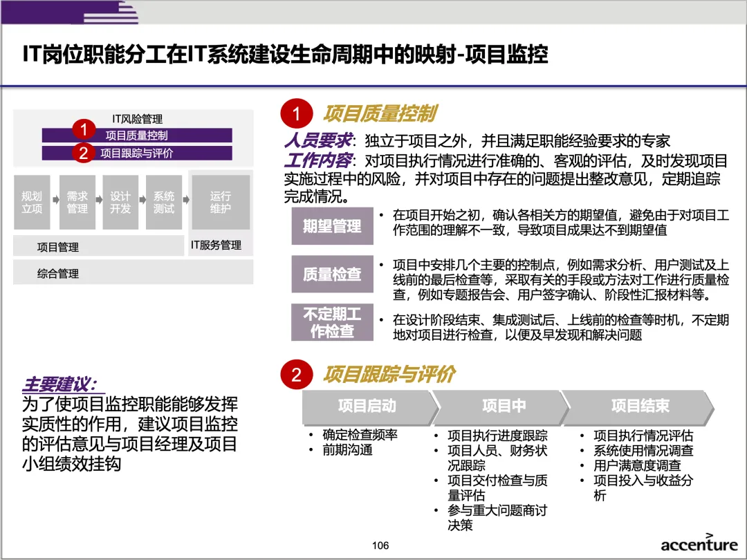The width and height of the screenshot is (747, 560).
Task: Select the 质量检查 box
Action: [x=332, y=274]
